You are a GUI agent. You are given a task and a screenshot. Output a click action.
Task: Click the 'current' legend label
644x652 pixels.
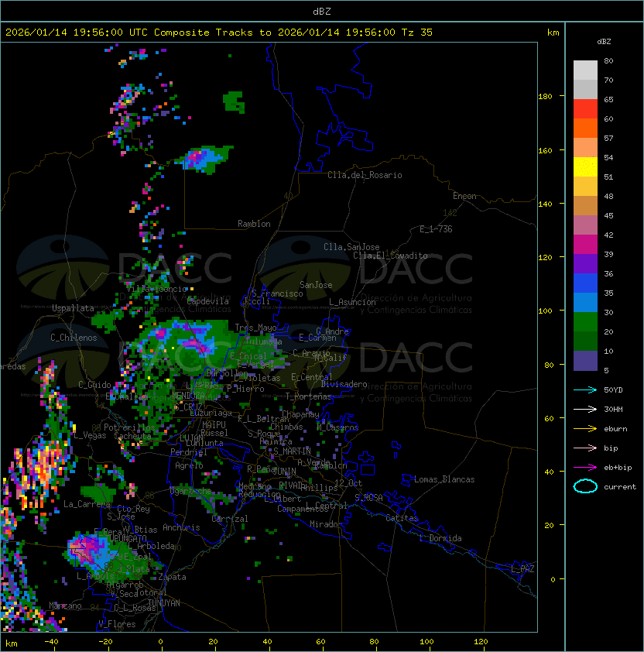click(620, 487)
